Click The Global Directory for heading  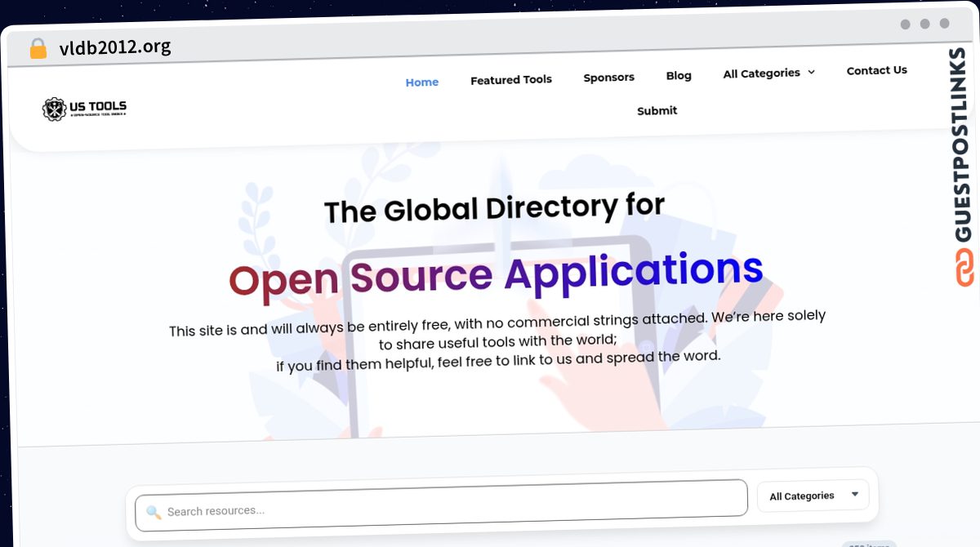[495, 208]
